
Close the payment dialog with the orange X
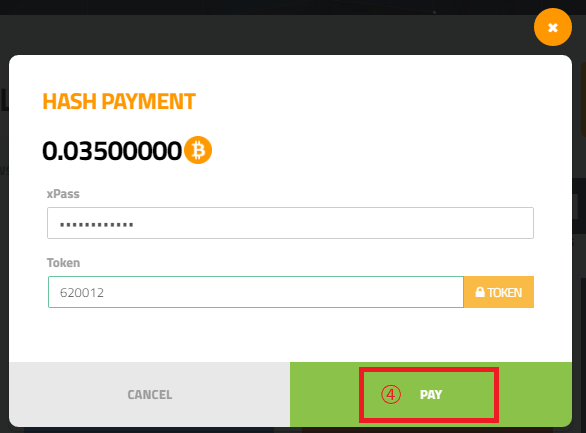(553, 27)
